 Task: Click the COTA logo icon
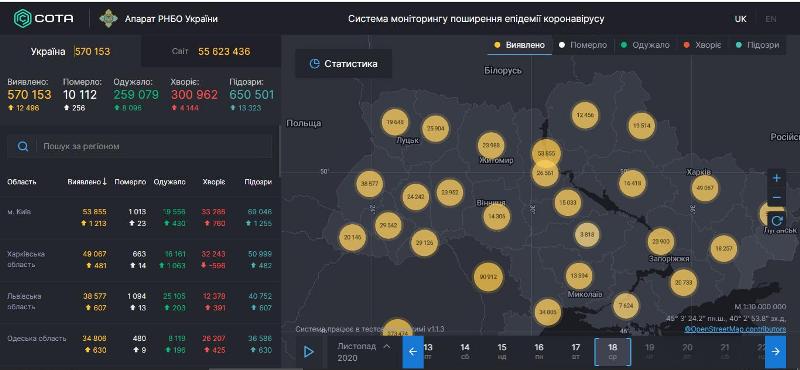(22, 18)
